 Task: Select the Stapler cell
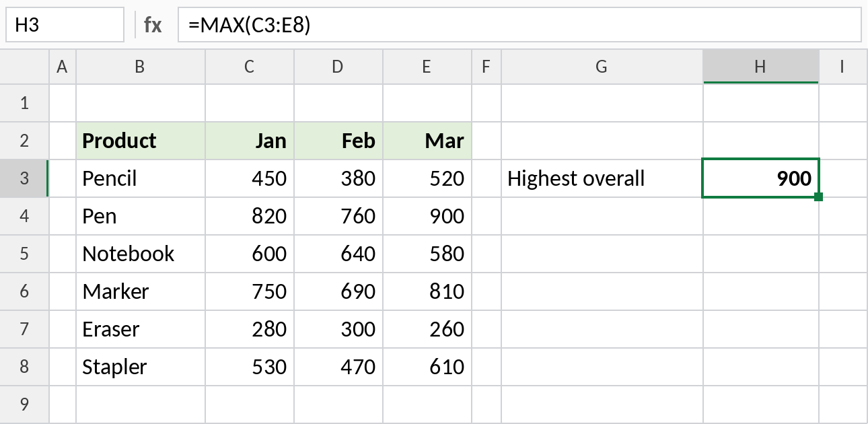pos(141,367)
